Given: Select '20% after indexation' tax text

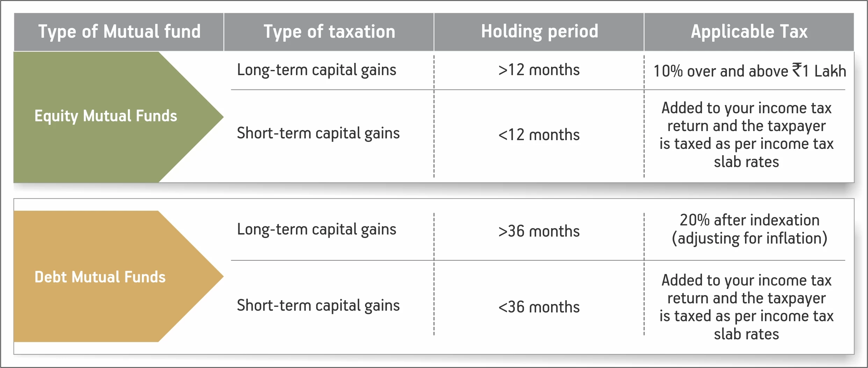Looking at the screenshot, I should pos(750,220).
